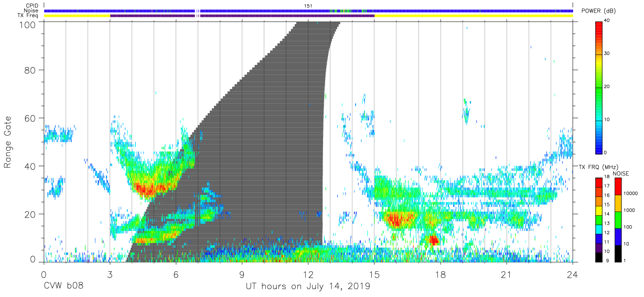The height and width of the screenshot is (297, 644).
Task: Click the TX FRQ (MHz) color bar
Action: click(x=598, y=220)
